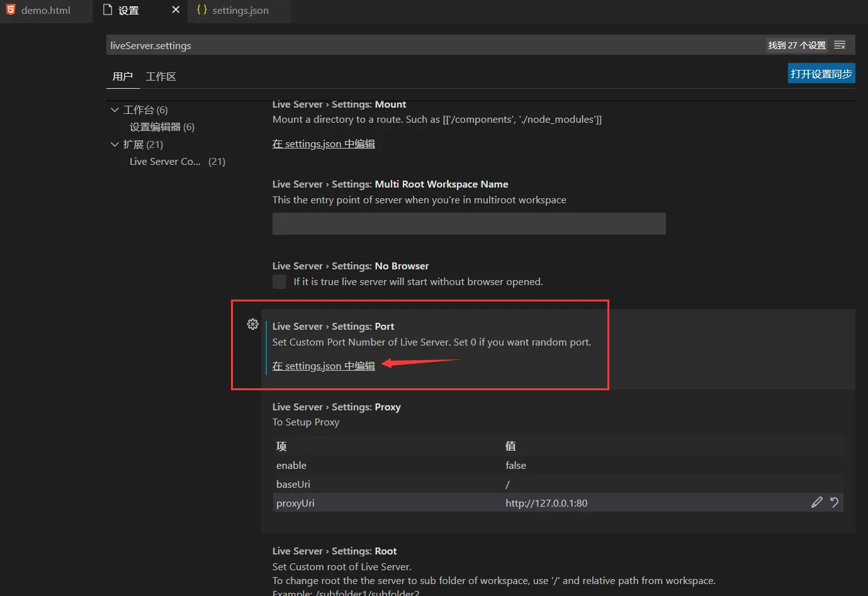Select Live Server Co... (21) tree item
Image resolution: width=868 pixels, height=596 pixels.
[178, 162]
